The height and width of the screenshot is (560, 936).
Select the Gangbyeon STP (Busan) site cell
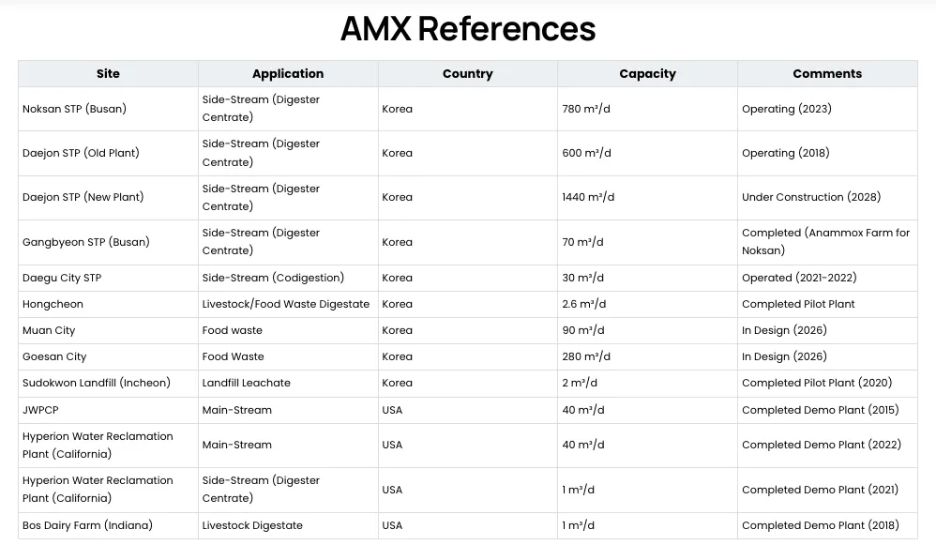tap(85, 242)
